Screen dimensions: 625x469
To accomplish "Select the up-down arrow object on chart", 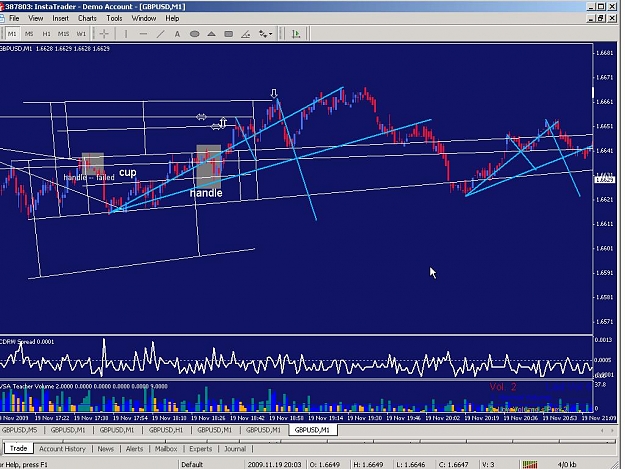I will [x=223, y=123].
